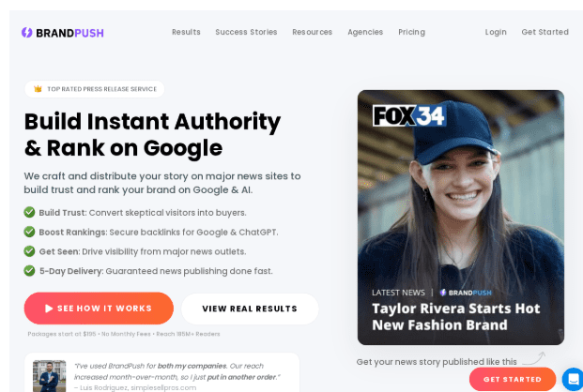The width and height of the screenshot is (583, 392).
Task: Open the Pricing page
Action: tap(411, 32)
